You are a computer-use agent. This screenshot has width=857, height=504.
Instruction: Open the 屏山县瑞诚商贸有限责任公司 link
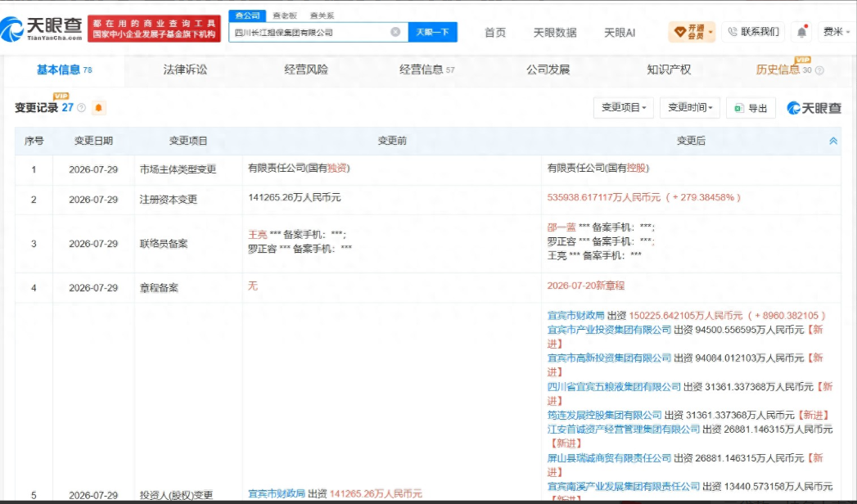pyautogui.click(x=609, y=458)
